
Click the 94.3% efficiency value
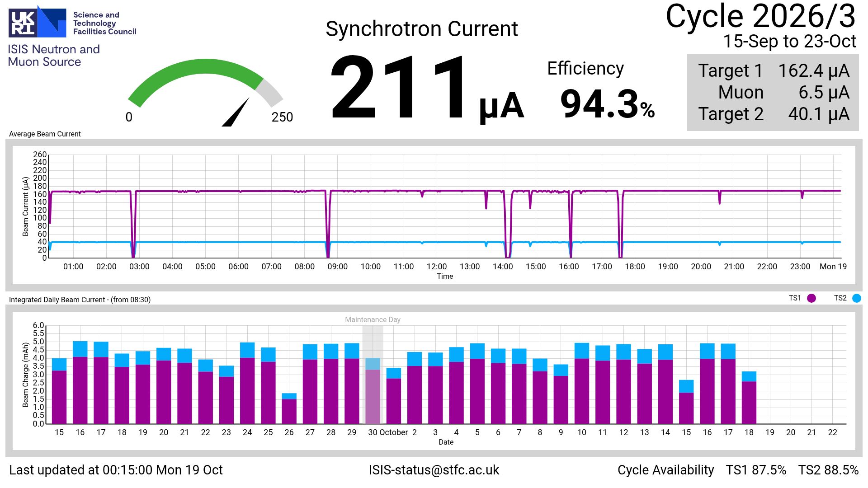[607, 104]
